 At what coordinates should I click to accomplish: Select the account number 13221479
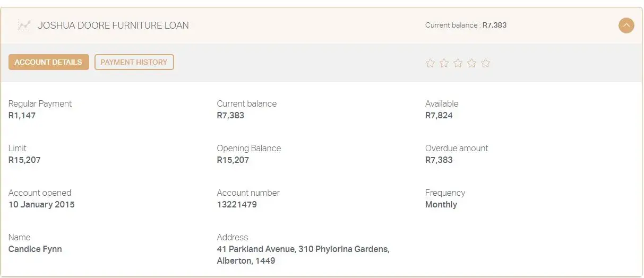point(237,204)
